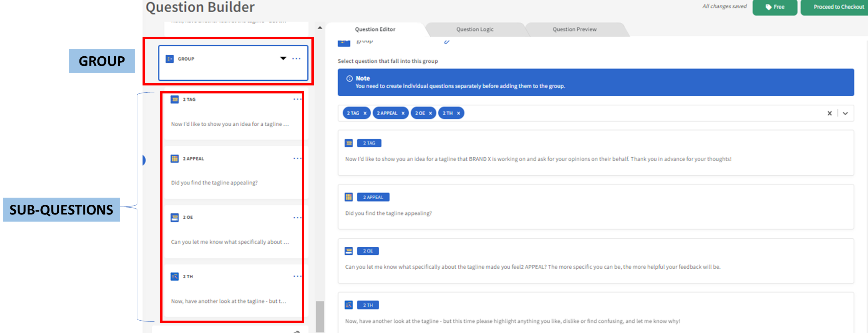The image size is (868, 333).
Task: Click 'Select question that fall into this group' label
Action: coord(388,61)
